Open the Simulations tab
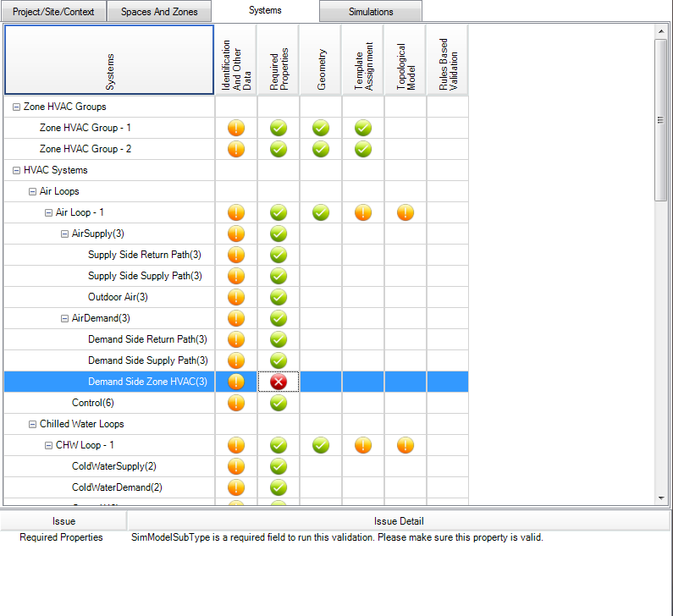The height and width of the screenshot is (616, 673). click(x=371, y=12)
